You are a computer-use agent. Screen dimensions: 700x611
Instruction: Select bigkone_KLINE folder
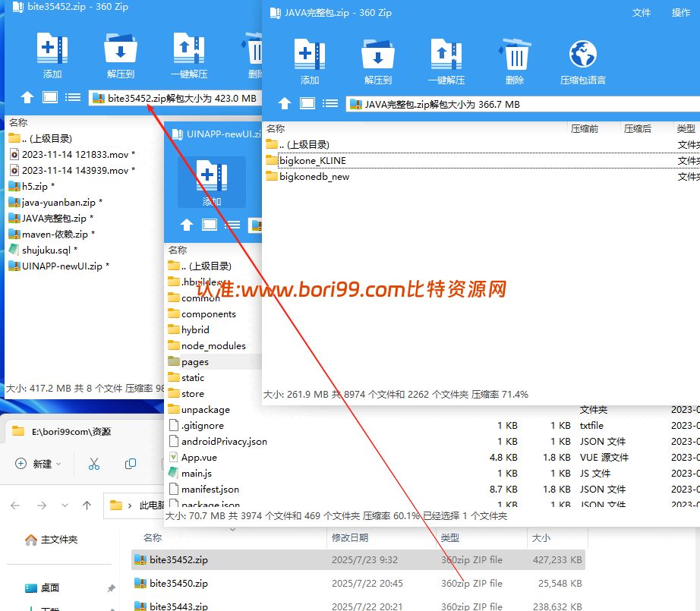(313, 161)
